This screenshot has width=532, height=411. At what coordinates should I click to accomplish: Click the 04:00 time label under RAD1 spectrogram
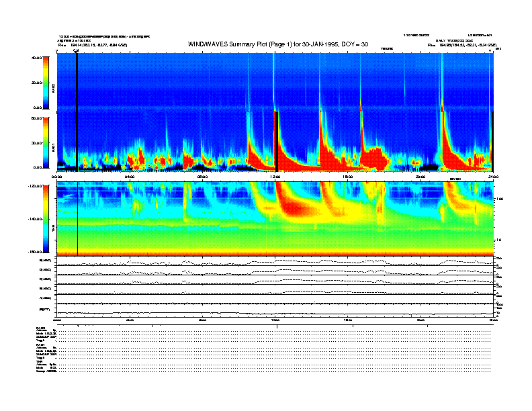[x=130, y=177]
